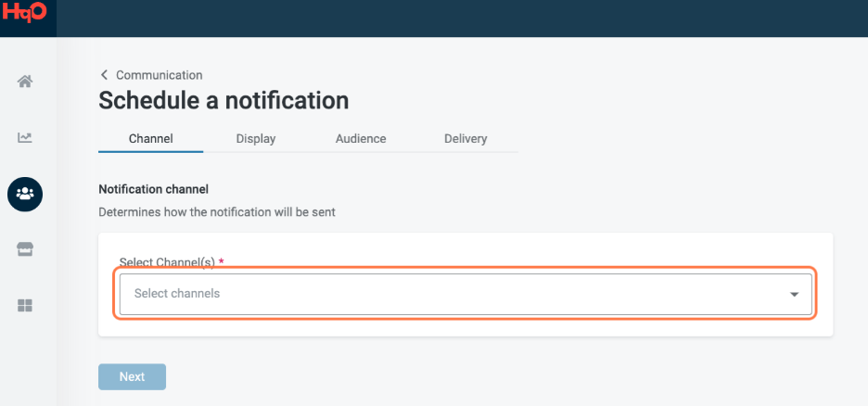Screen dimensions: 868x406
Task: Click the 'Determines how the notification' description
Action: [x=216, y=212]
